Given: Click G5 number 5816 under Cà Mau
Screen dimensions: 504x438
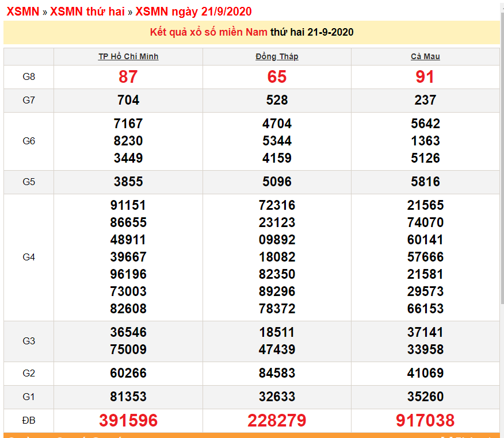Looking at the screenshot, I should (425, 182).
